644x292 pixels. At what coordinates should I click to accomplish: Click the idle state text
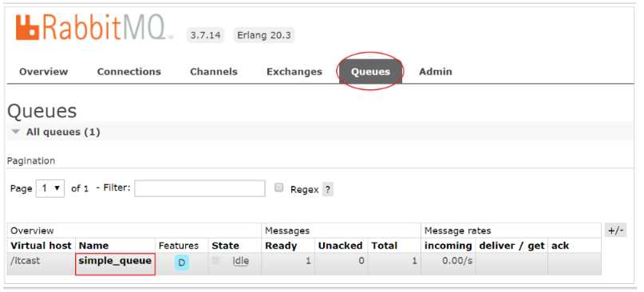pos(240,260)
